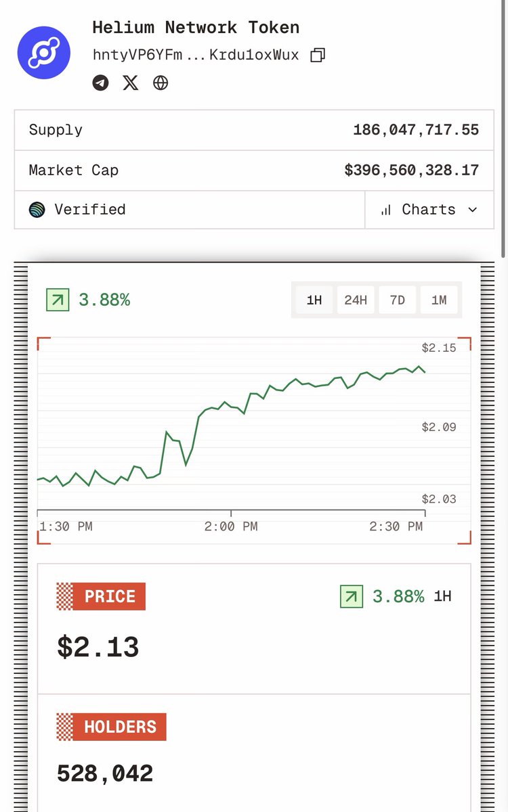Click the green trend arrow in Price card
508x812 pixels.
point(351,597)
